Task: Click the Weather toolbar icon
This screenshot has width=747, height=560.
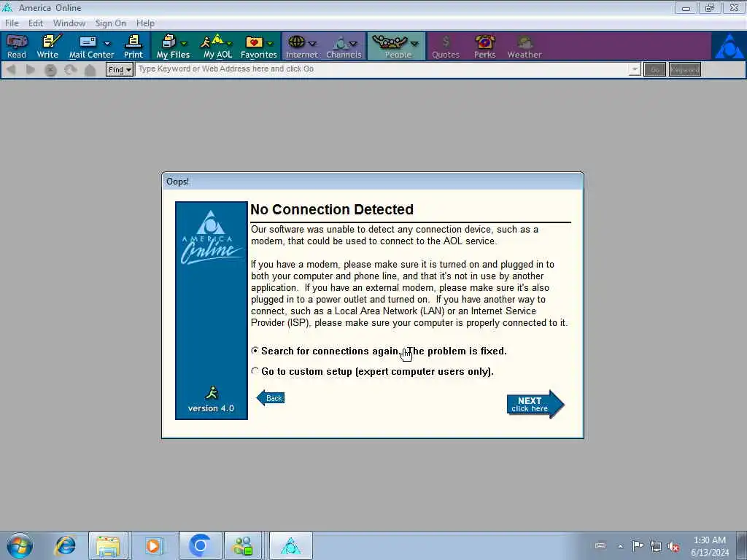Action: point(524,46)
